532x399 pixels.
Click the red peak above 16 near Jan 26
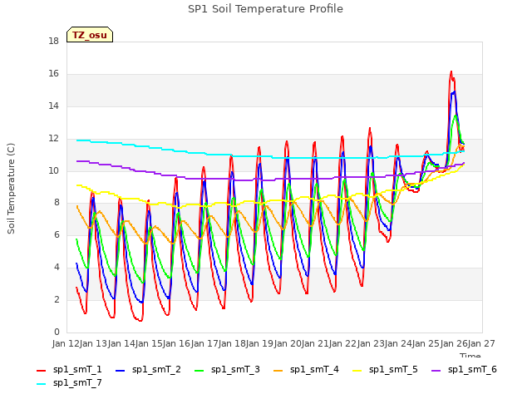[x=451, y=72]
